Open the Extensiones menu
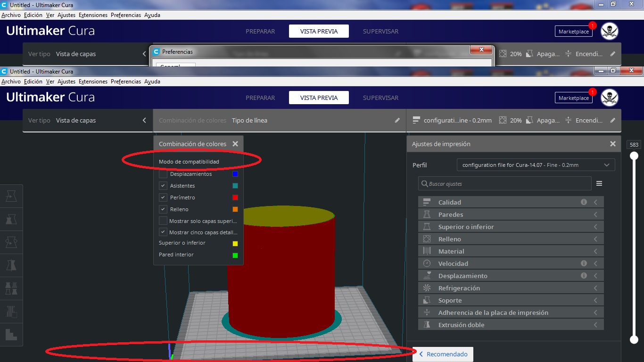This screenshot has height=362, width=644. [93, 81]
